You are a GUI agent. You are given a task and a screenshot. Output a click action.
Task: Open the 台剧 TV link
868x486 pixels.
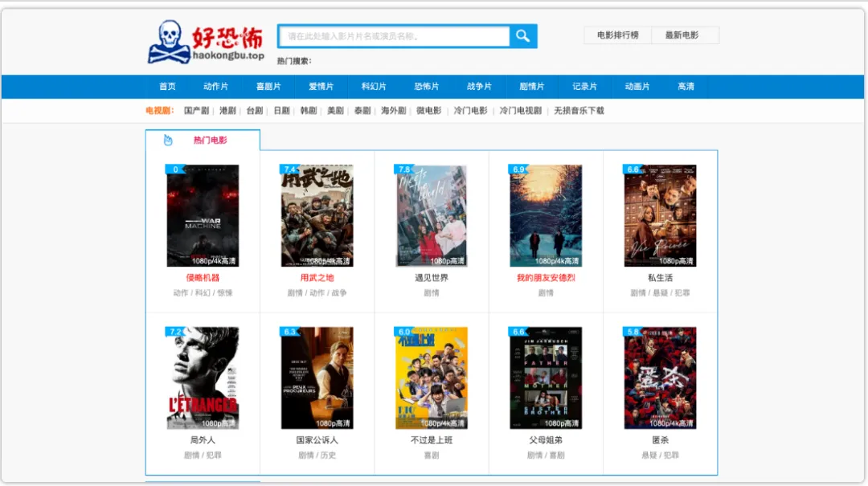coord(255,111)
